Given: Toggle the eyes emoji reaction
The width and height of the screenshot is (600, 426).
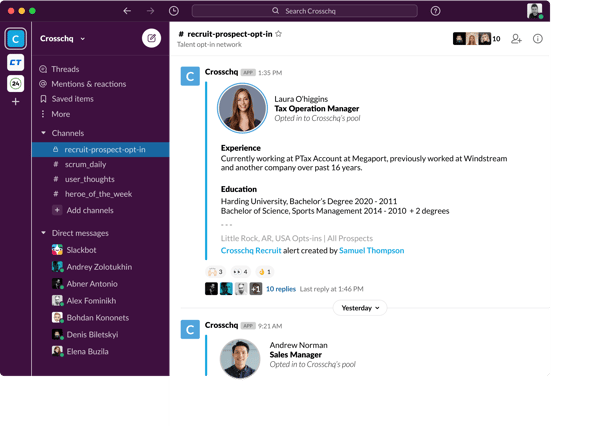Looking at the screenshot, I should pyautogui.click(x=240, y=271).
